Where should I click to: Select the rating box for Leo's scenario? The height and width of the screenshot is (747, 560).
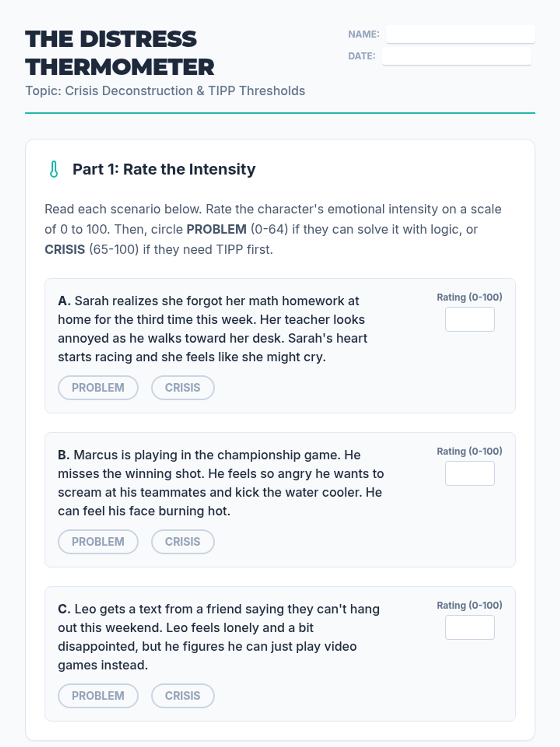click(x=469, y=627)
